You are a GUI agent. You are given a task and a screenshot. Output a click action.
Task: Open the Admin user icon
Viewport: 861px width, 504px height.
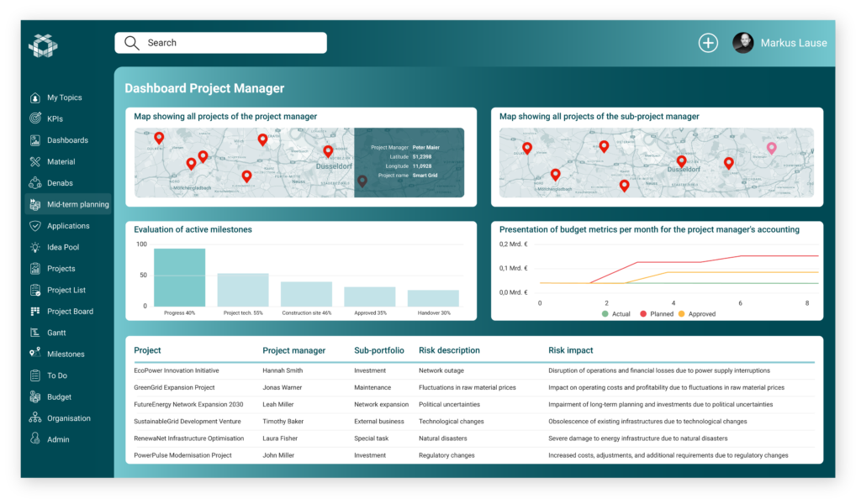pos(34,439)
